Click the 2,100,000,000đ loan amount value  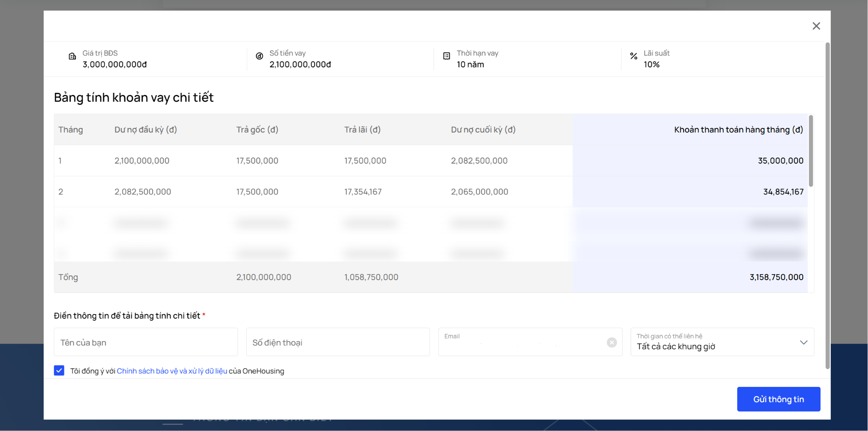(x=300, y=64)
